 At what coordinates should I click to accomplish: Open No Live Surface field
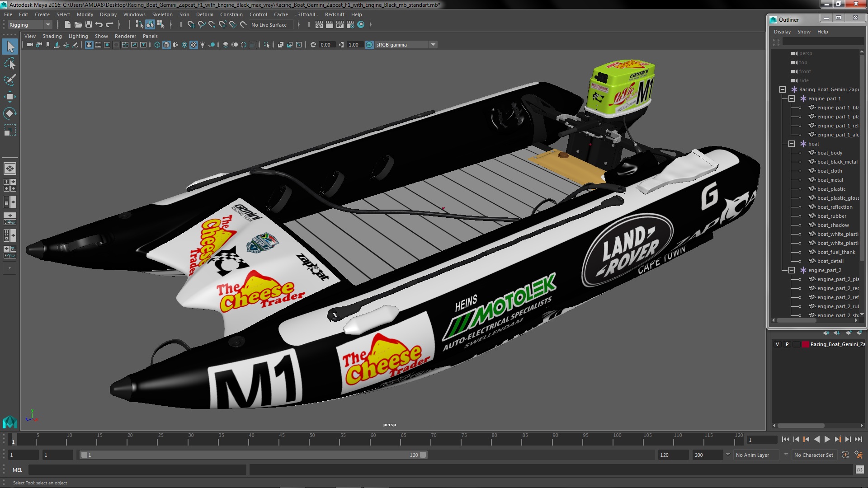271,25
